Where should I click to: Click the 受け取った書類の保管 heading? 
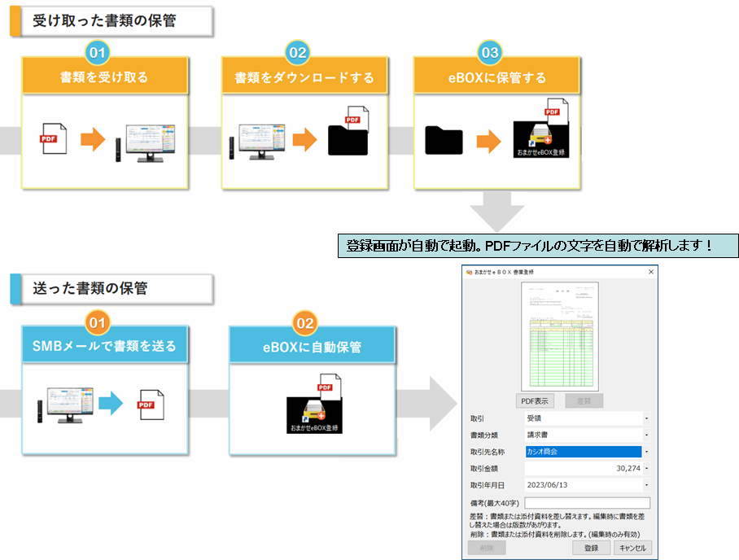pyautogui.click(x=104, y=20)
